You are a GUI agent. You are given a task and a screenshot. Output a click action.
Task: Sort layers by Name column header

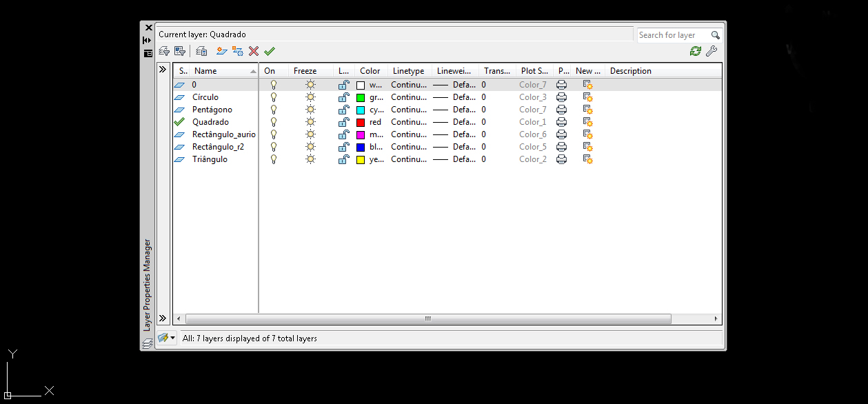224,71
